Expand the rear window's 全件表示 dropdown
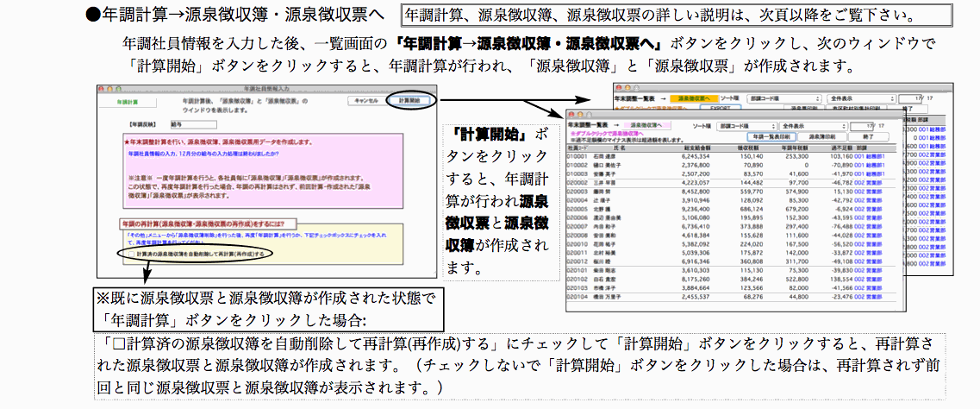980x409 pixels. [x=863, y=99]
